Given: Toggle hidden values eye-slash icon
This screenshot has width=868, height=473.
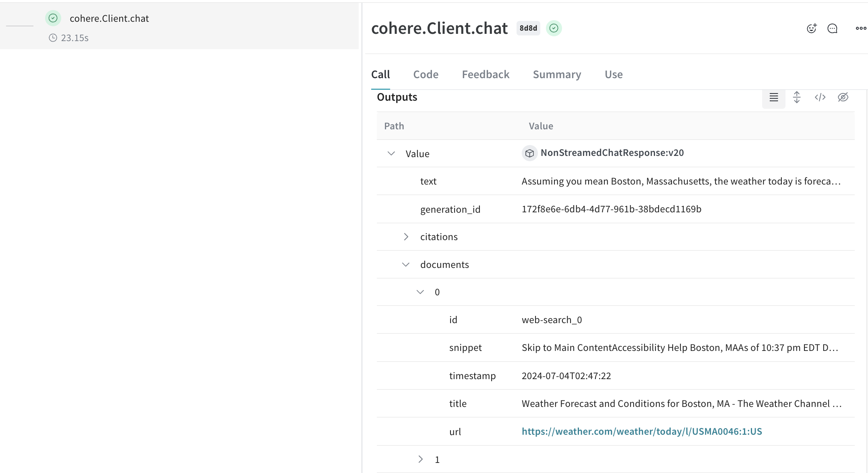Looking at the screenshot, I should (x=843, y=98).
